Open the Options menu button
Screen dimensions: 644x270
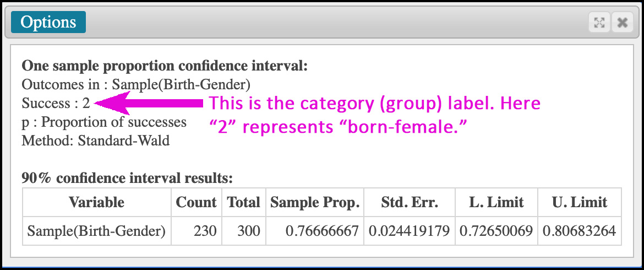48,22
